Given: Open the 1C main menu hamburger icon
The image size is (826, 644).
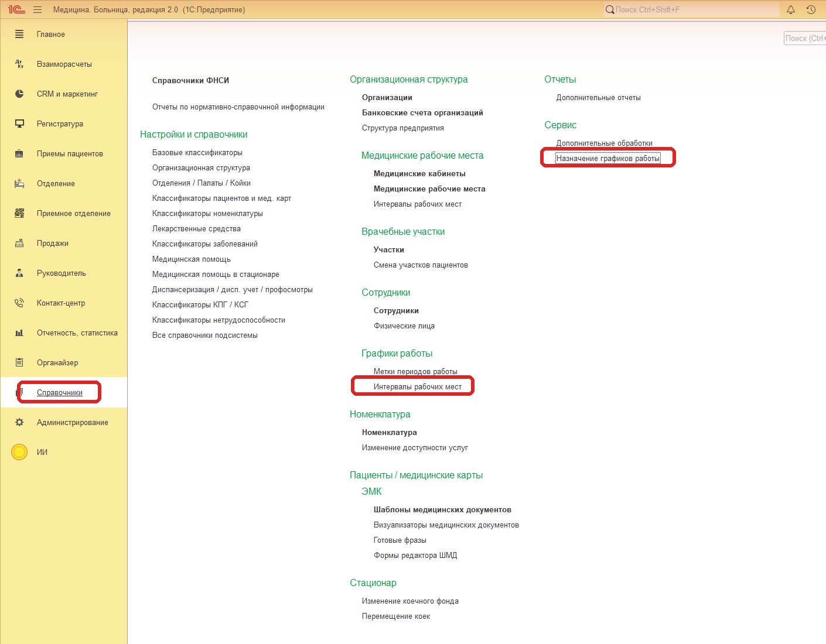Looking at the screenshot, I should click(37, 9).
